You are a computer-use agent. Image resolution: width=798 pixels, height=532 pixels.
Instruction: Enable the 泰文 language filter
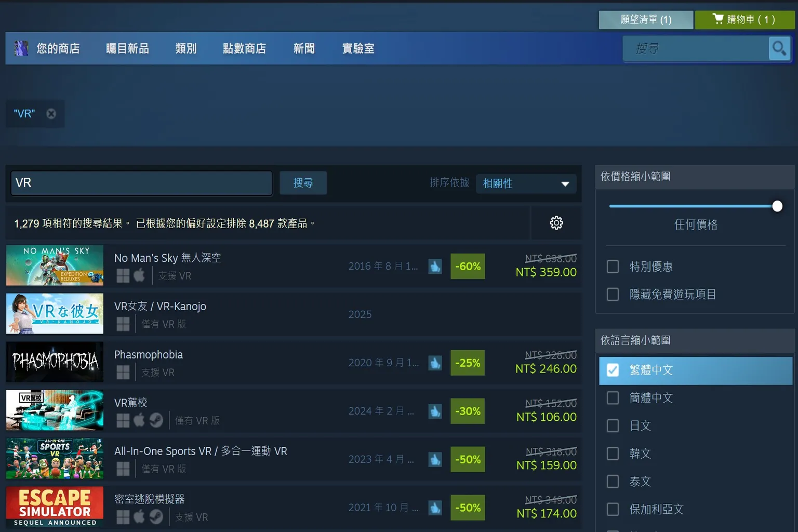(x=613, y=482)
